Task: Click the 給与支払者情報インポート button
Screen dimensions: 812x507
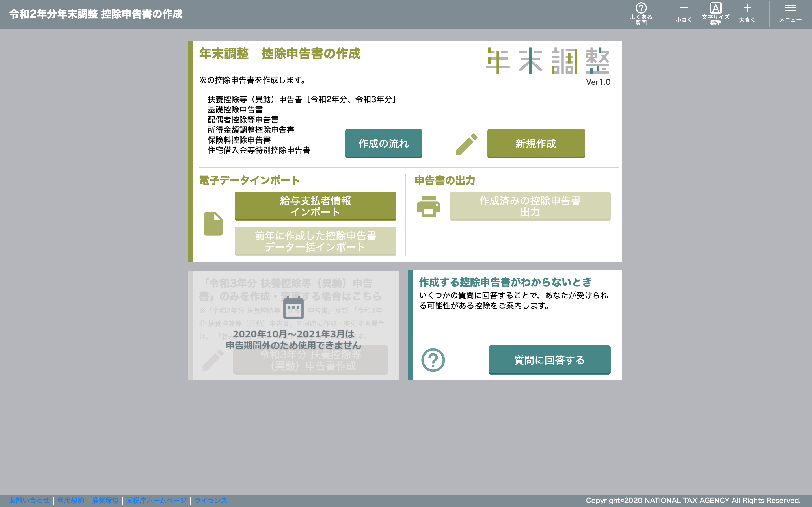Action: (315, 206)
